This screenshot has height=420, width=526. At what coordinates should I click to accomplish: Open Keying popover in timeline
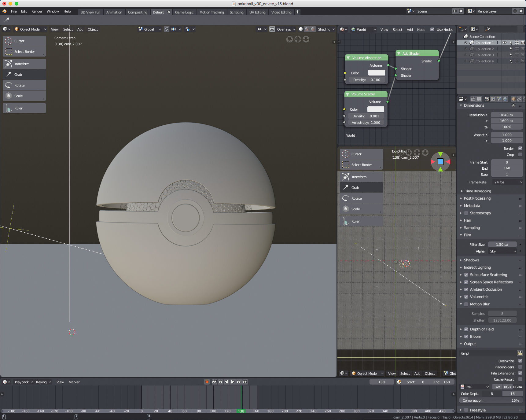pos(43,382)
